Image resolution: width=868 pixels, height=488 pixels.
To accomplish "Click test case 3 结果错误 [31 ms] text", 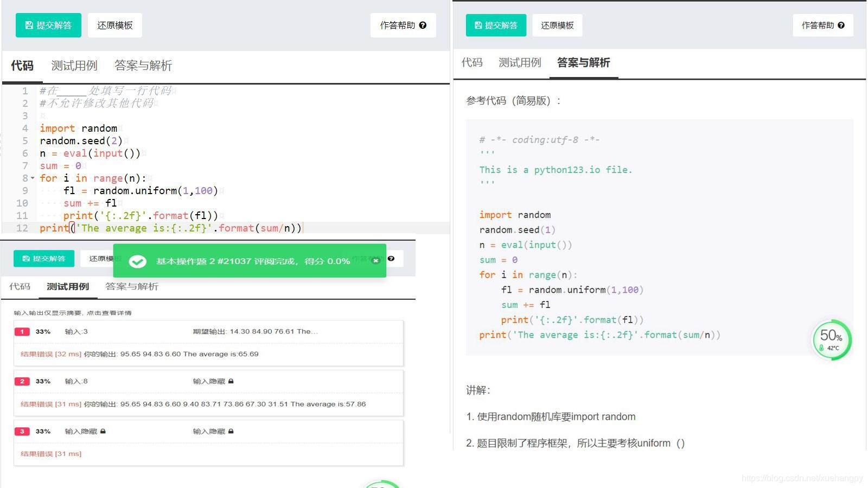I will tap(51, 454).
